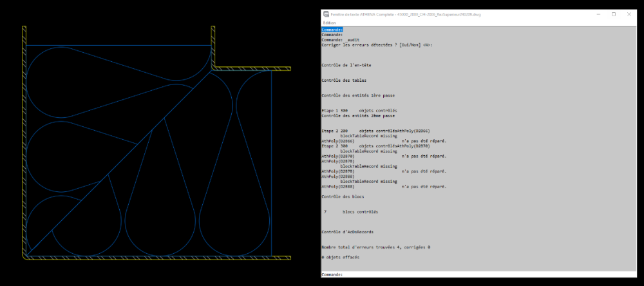
Task: Maximize the ATHENA text window
Action: [x=614, y=14]
